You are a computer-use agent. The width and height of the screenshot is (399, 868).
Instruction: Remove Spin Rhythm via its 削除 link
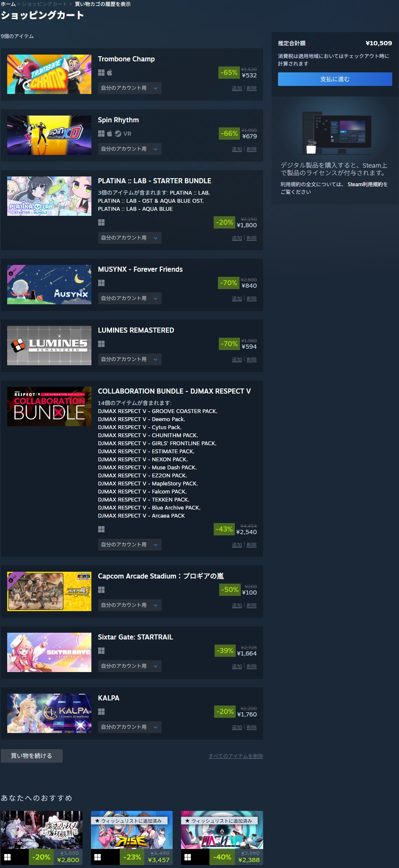coord(252,149)
